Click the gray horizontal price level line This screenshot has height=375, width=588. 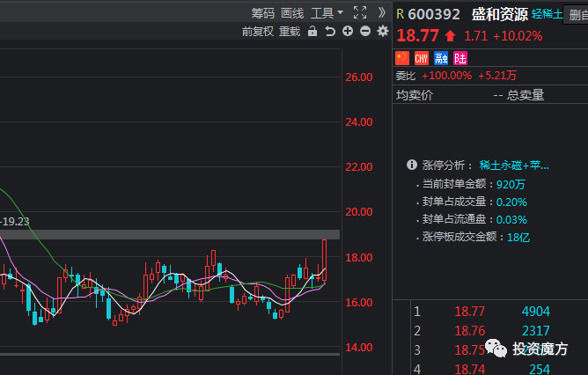tap(170, 235)
